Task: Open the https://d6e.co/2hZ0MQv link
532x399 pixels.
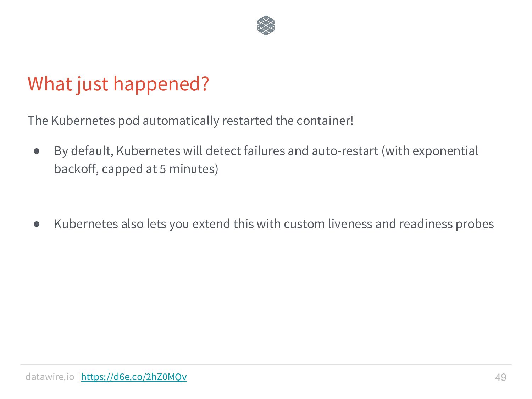Action: coord(134,377)
